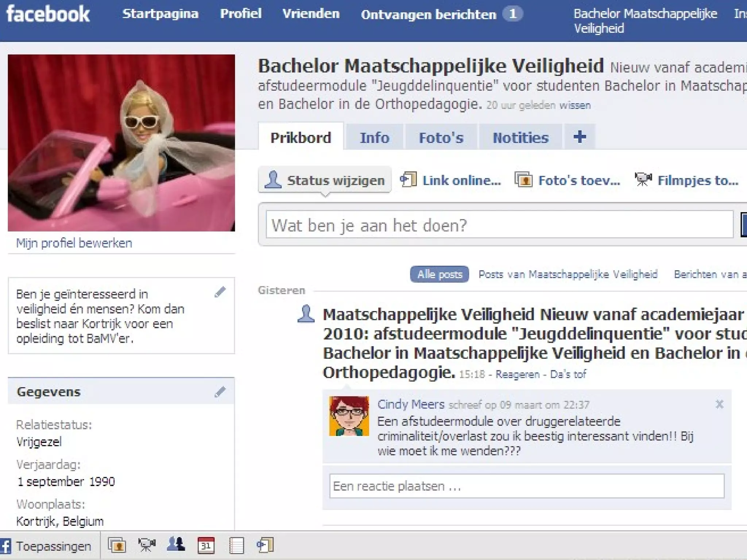
Task: Click Cindy Meers' avatar thumbnail
Action: click(349, 416)
